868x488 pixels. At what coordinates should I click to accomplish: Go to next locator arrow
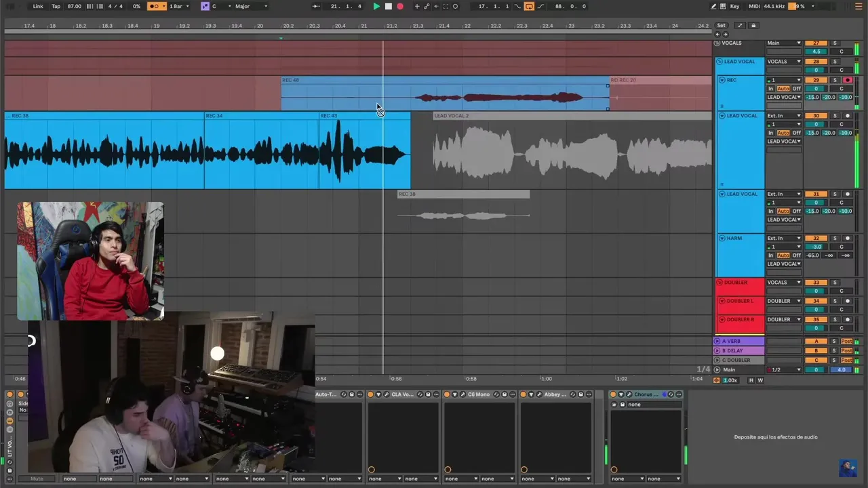tap(725, 34)
